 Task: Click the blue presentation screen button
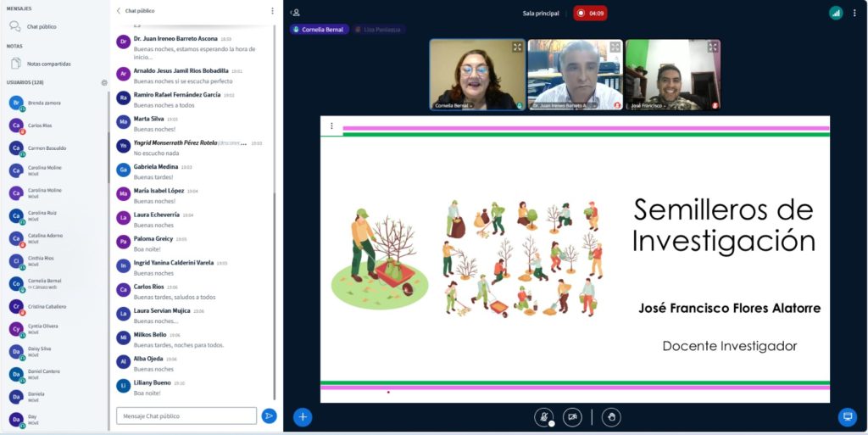846,416
